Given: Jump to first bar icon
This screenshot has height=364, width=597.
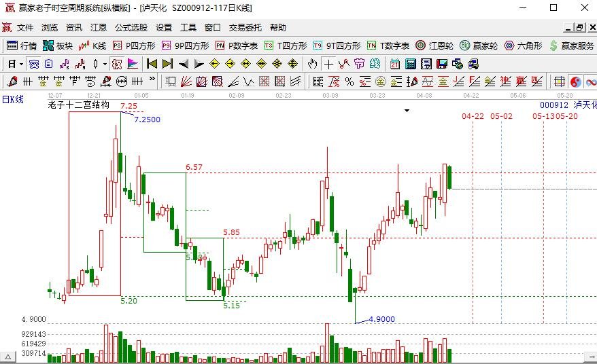Looking at the screenshot, I should [152, 64].
